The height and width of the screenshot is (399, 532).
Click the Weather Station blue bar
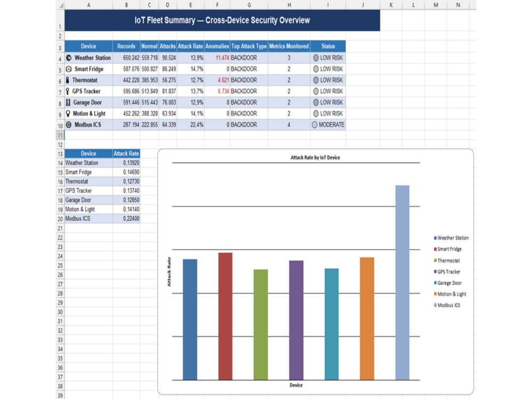[190, 320]
